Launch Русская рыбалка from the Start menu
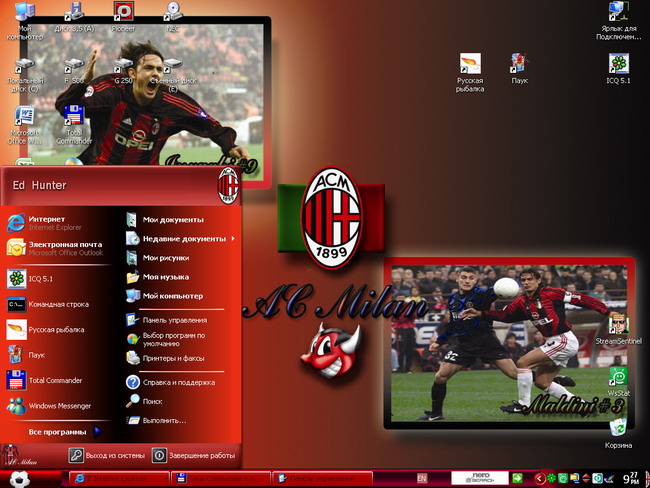 (x=56, y=330)
